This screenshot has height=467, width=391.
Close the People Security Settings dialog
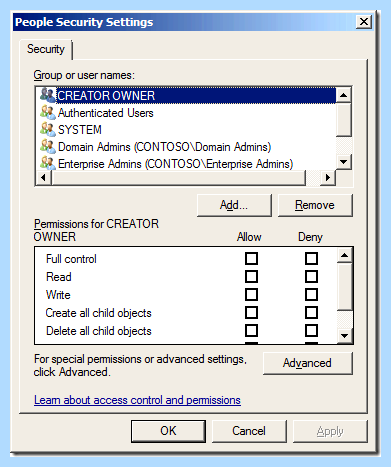click(x=364, y=22)
